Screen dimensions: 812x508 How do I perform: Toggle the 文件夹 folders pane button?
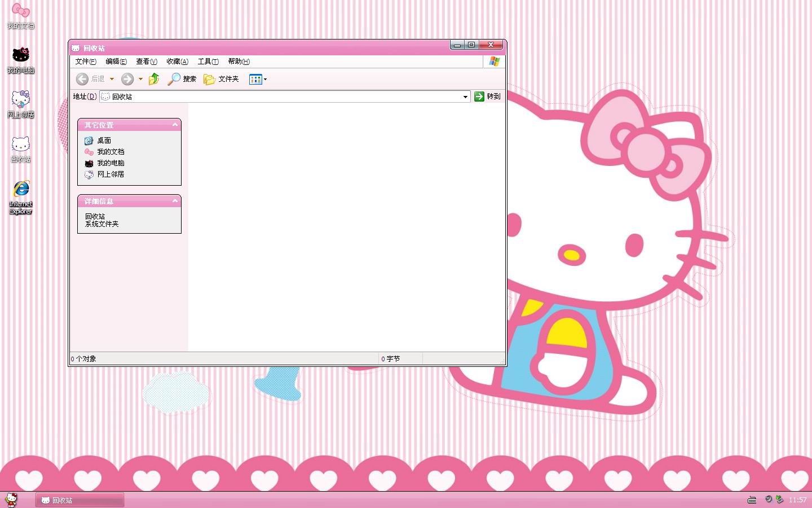[221, 79]
